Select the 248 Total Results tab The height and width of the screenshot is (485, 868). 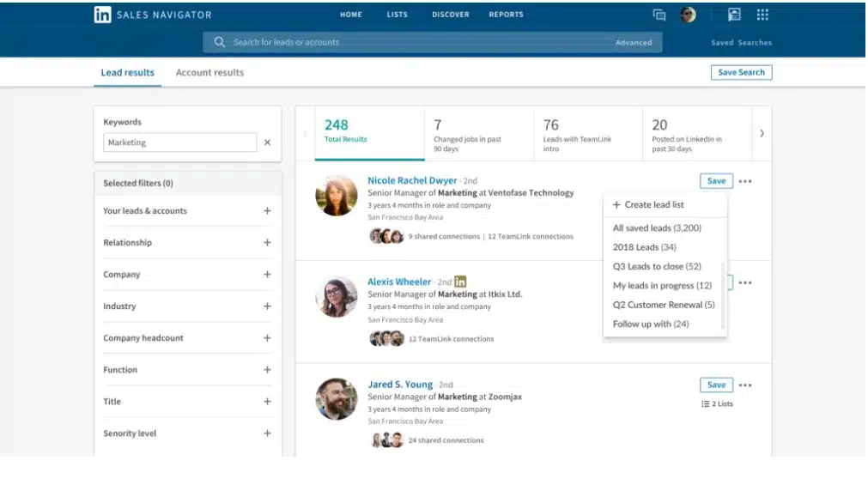tap(370, 133)
